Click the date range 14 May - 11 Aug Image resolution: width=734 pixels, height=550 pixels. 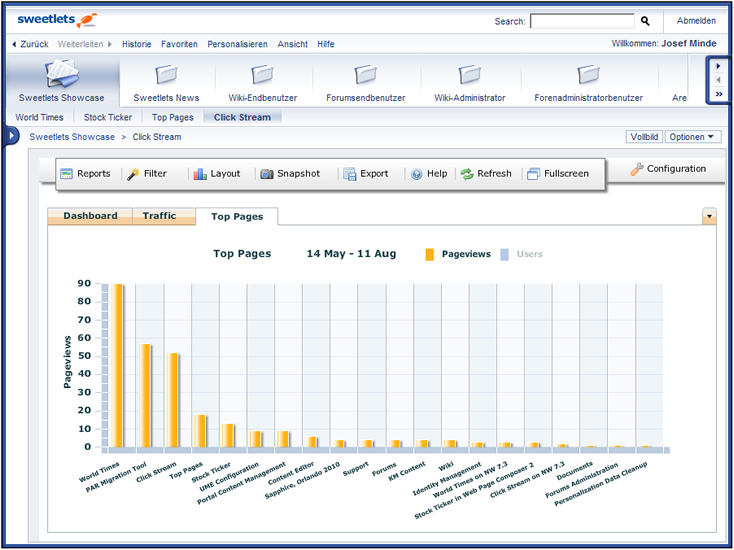point(351,254)
